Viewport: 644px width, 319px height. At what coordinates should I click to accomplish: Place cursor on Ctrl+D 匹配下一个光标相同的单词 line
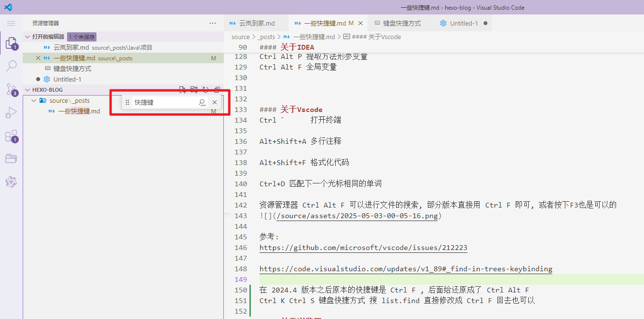click(320, 184)
